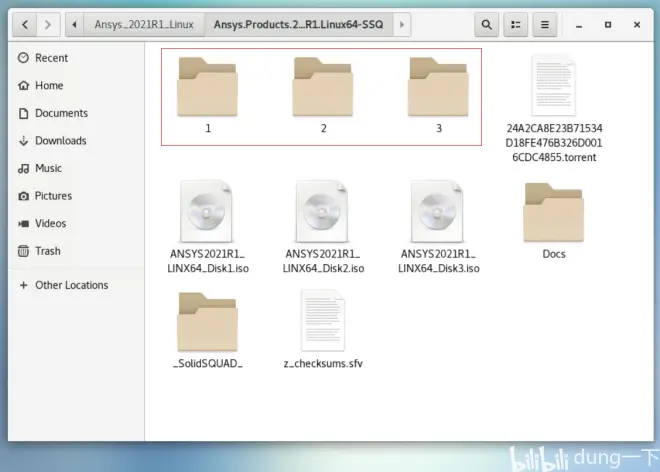Open the Ansys_2021R1_Linux path segment
Viewport: 660px width, 472px height.
tap(144, 25)
